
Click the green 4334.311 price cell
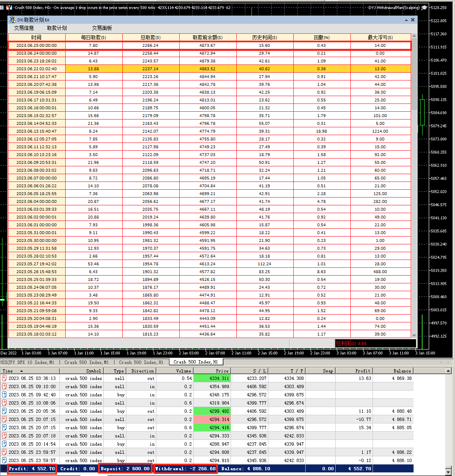tap(212, 378)
